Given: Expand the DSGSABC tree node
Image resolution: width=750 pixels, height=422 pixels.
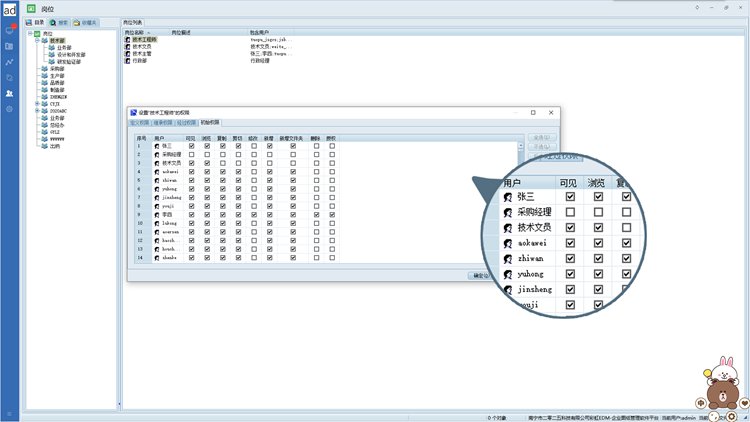Looking at the screenshot, I should coord(36,110).
